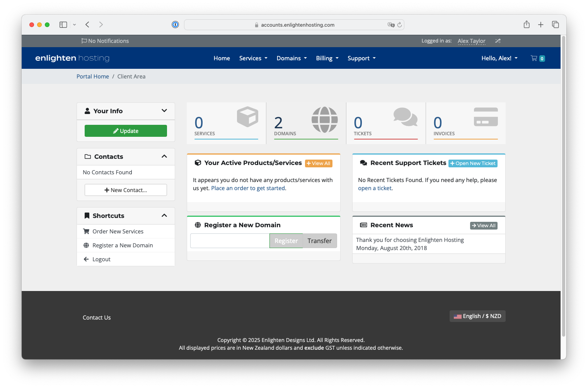Click View All in Recent News
The image size is (588, 388).
coord(484,226)
